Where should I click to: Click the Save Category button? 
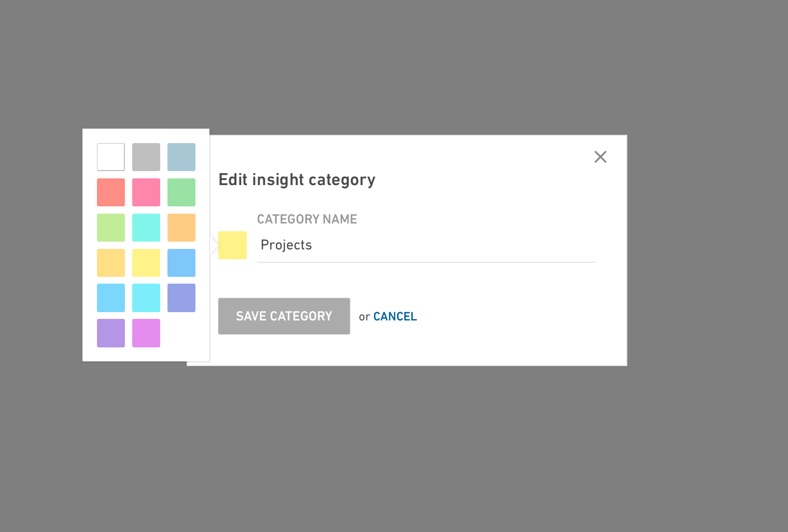pos(284,316)
